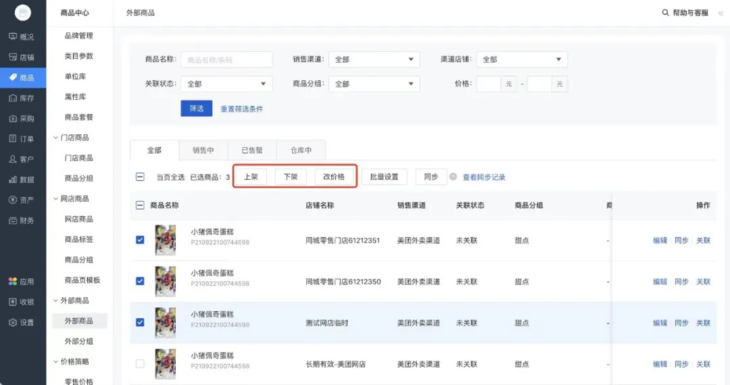Open the 收银 cashier sidebar icon
Screen dimensions: 730x385
(x=13, y=302)
